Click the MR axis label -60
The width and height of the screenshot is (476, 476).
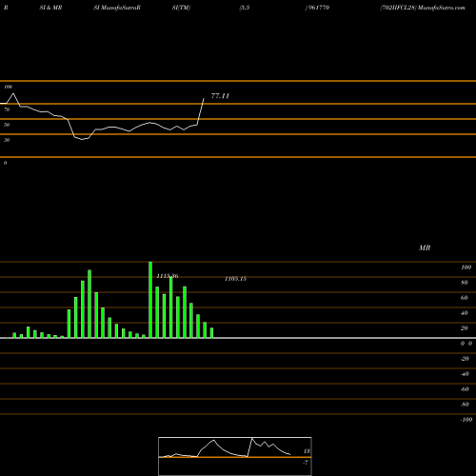click(x=465, y=389)
